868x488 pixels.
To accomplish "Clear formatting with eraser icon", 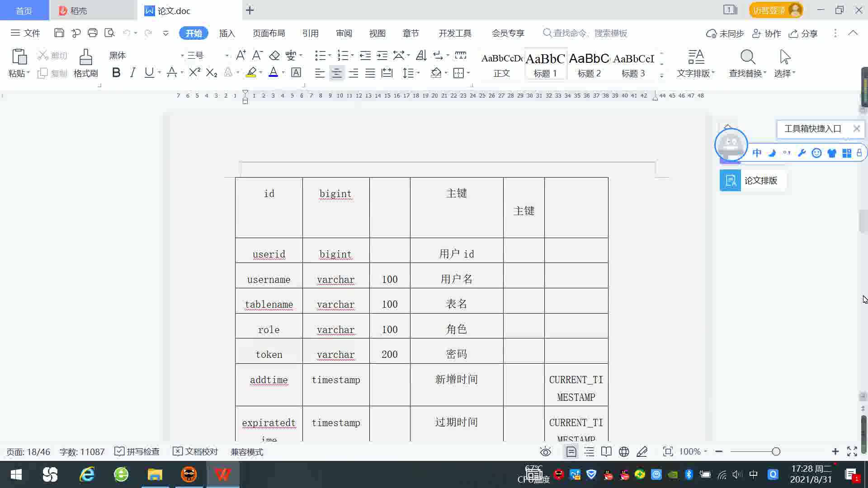I will point(274,55).
